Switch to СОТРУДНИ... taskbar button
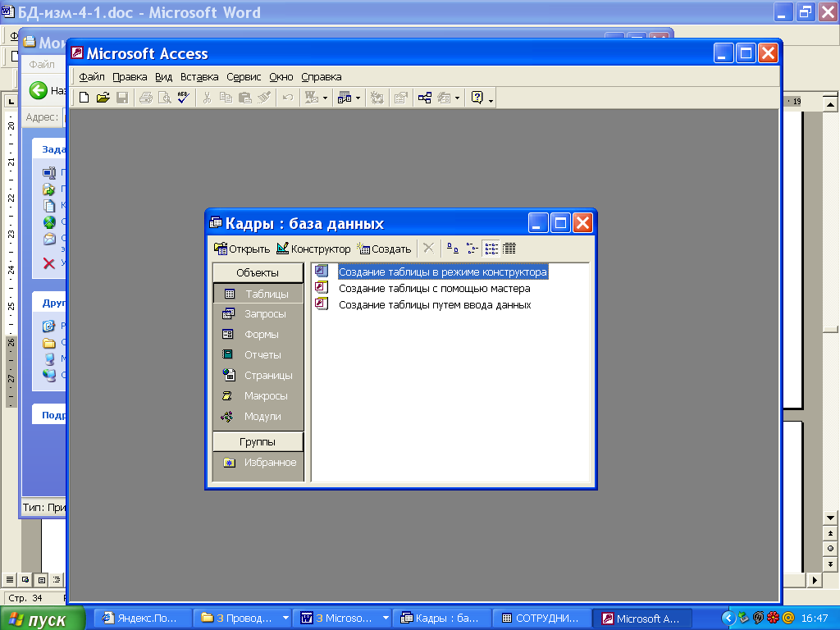This screenshot has width=840, height=630. (541, 619)
